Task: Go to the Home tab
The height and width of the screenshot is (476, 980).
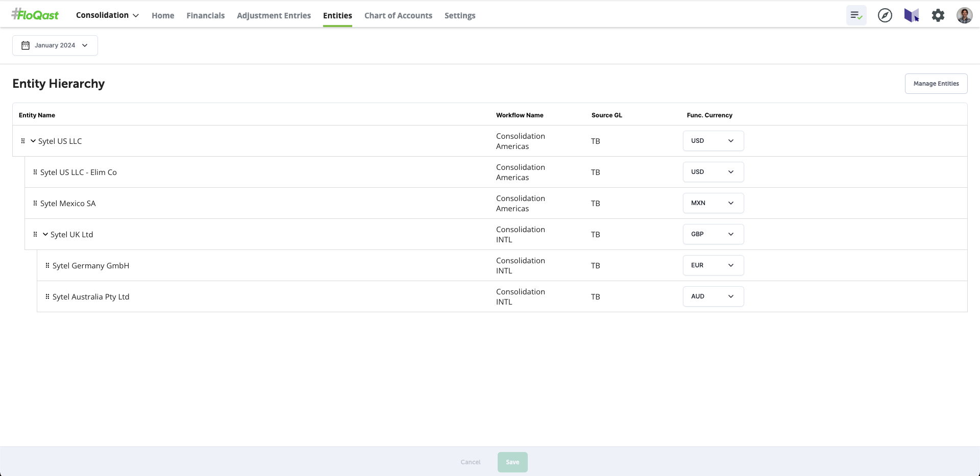Action: (163, 15)
